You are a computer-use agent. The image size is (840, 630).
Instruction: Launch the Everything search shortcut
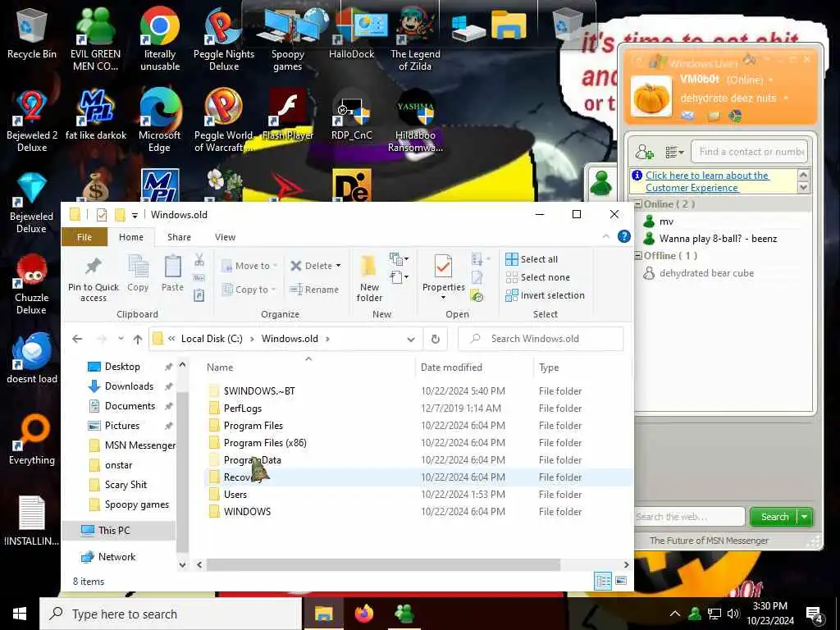point(32,440)
